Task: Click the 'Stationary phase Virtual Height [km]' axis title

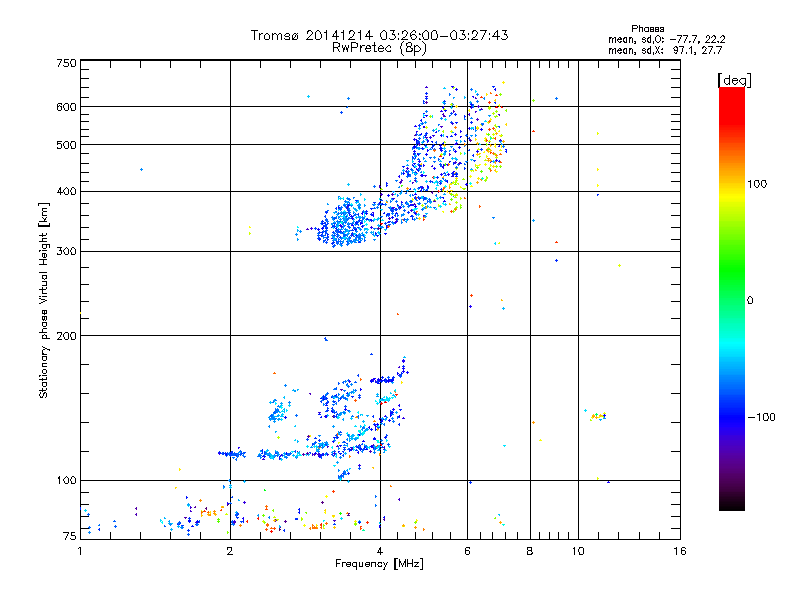Action: tap(44, 301)
